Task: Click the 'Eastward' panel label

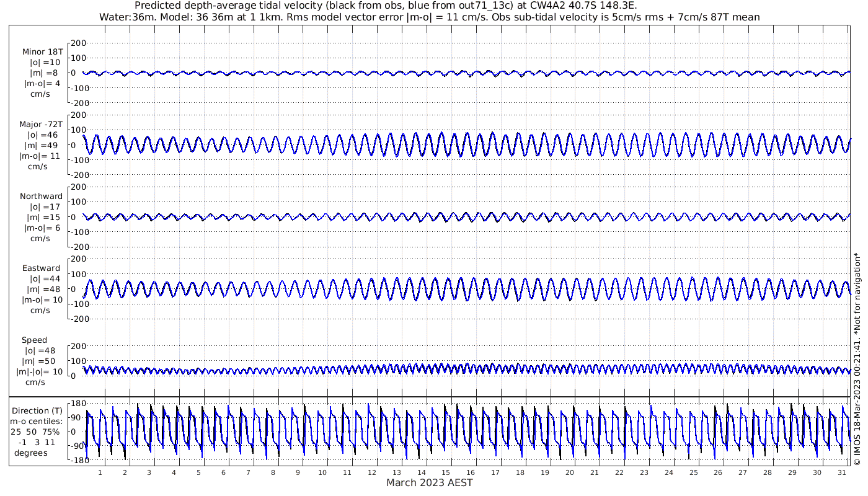Action: click(42, 268)
